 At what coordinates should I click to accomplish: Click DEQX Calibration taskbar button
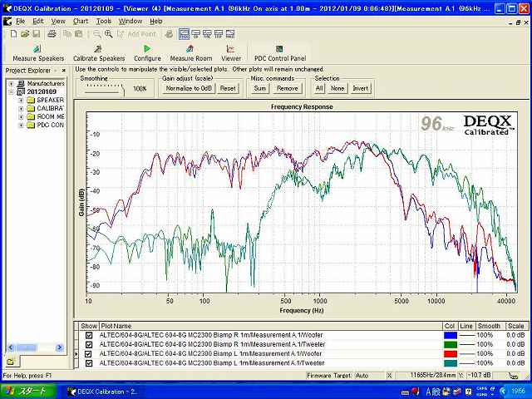(103, 392)
